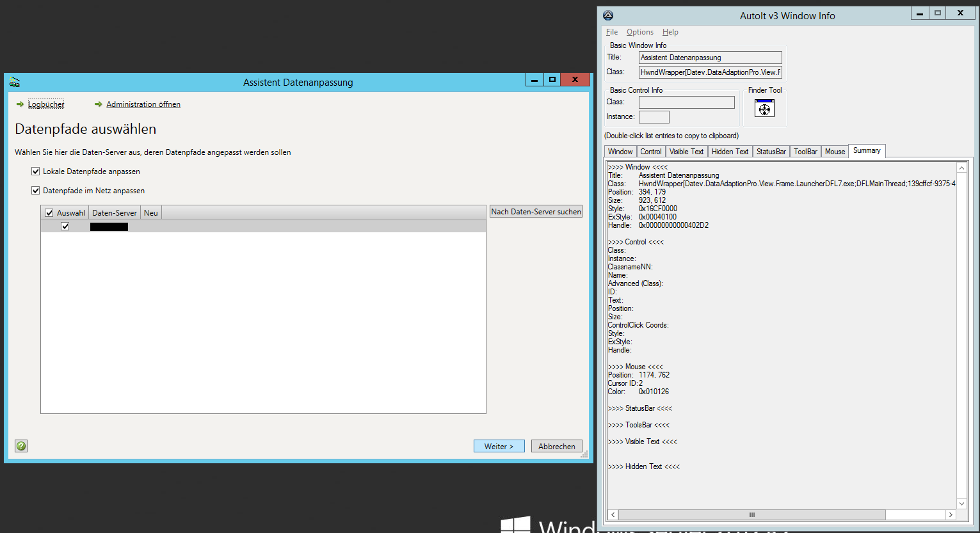Click the AutoIt Window Info title bar icon
This screenshot has width=980, height=533.
[608, 15]
